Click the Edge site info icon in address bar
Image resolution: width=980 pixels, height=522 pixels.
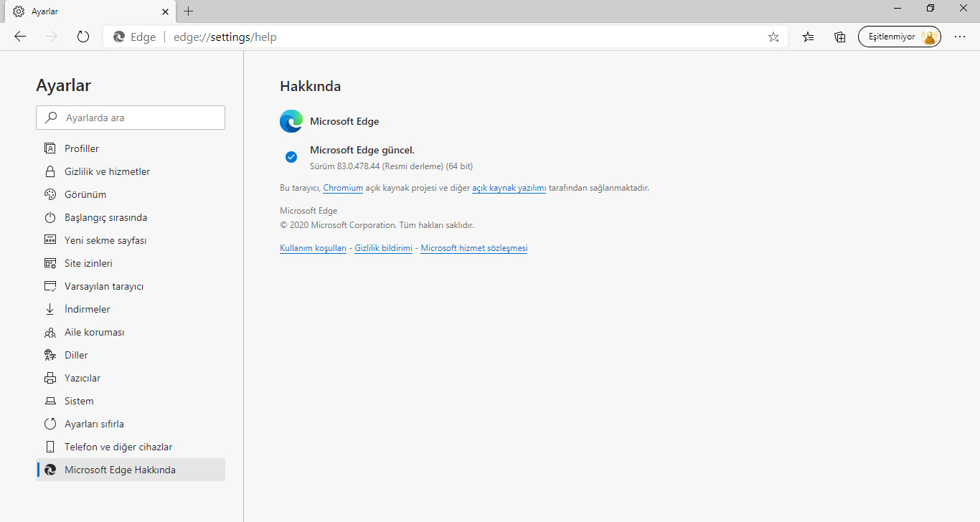(119, 37)
